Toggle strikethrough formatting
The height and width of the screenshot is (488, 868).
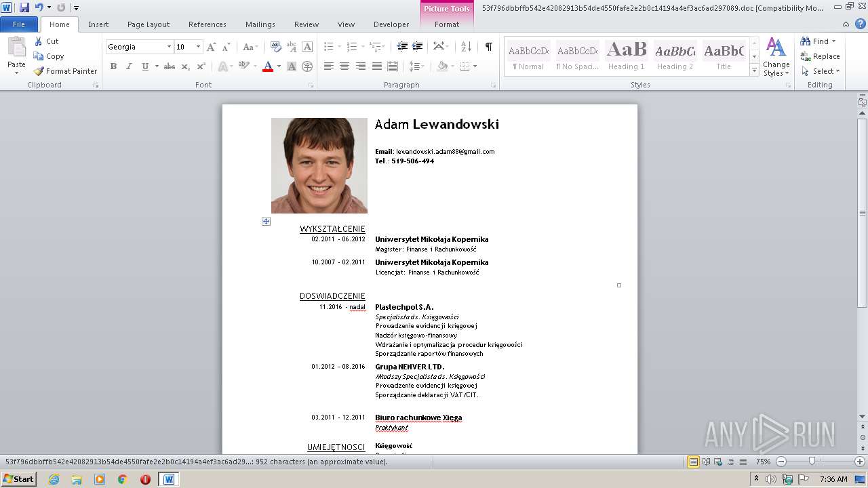tap(170, 66)
